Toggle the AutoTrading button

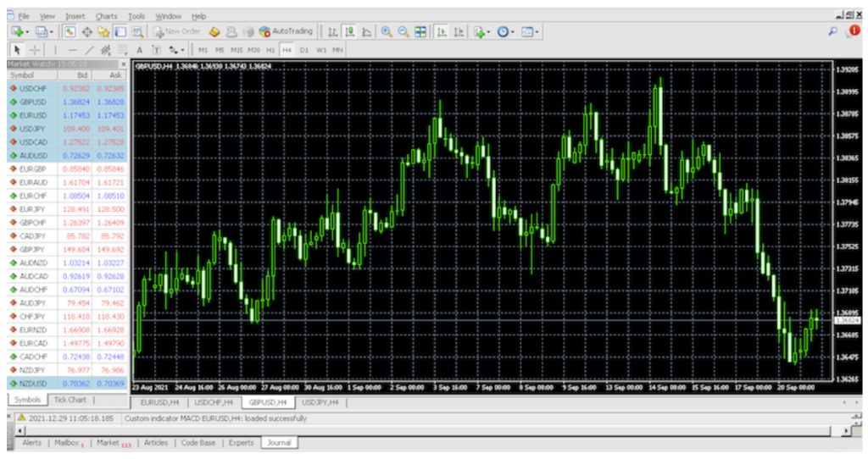point(286,31)
